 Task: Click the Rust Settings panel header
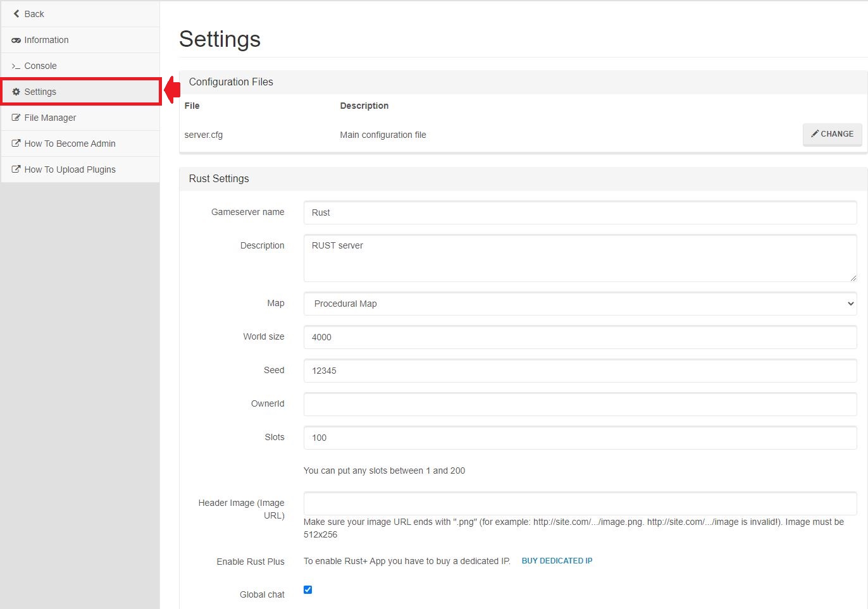[523, 179]
